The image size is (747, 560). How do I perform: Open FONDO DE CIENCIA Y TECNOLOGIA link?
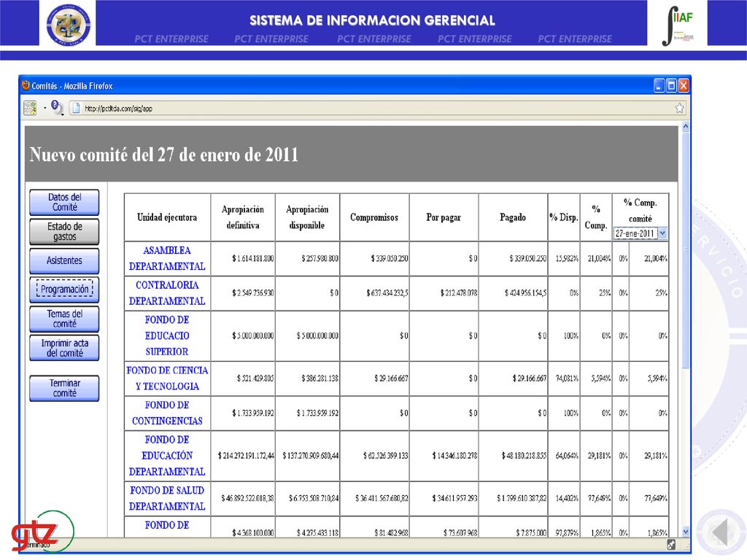pos(167,378)
